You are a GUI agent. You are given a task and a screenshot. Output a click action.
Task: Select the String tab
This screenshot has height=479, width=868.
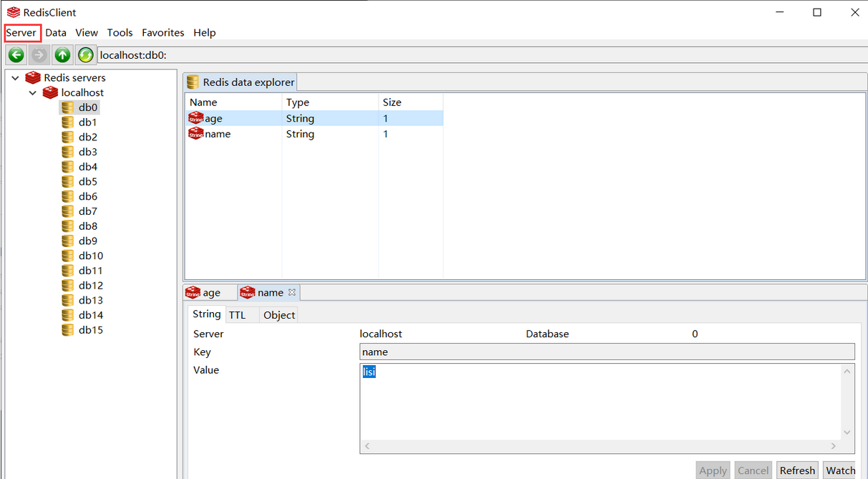207,314
